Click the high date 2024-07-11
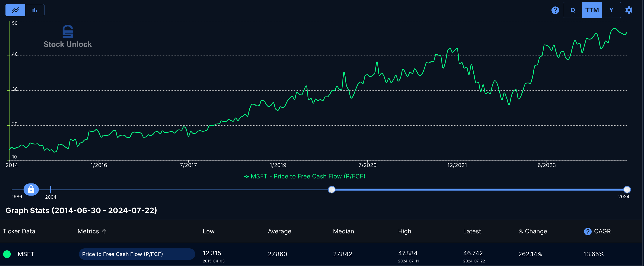 (x=408, y=261)
